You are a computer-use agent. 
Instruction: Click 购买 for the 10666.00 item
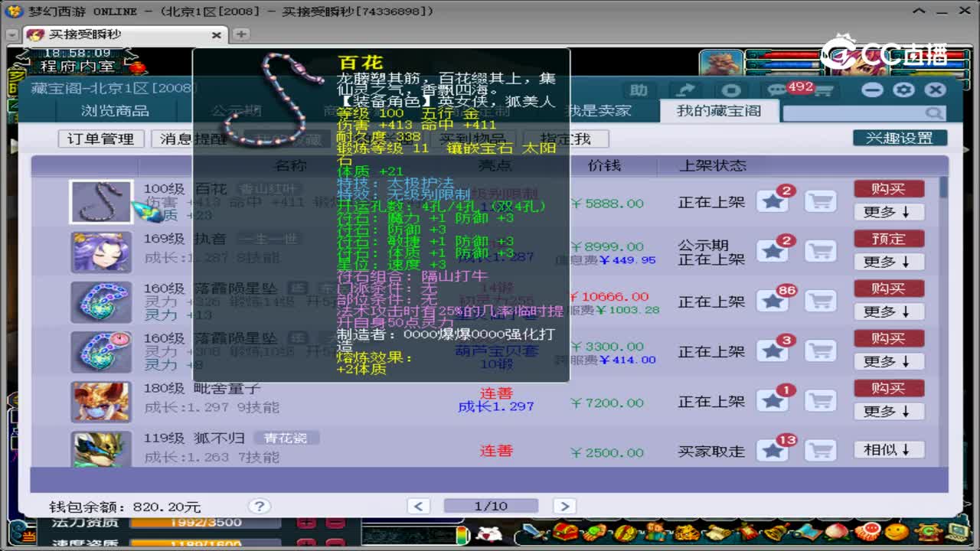(x=888, y=289)
